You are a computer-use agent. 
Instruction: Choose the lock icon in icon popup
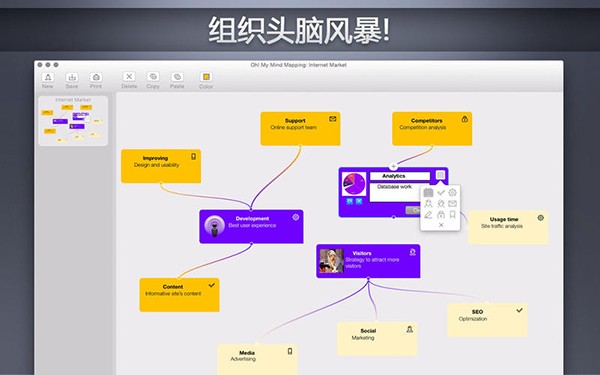point(441,215)
